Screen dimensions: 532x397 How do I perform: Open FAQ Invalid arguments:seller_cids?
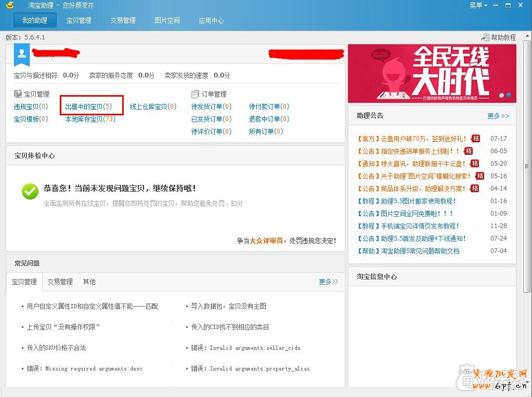click(x=245, y=348)
